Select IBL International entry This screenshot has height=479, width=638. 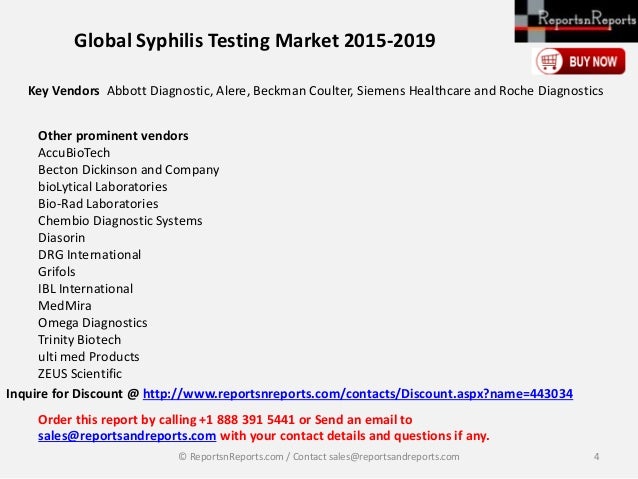[85, 289]
